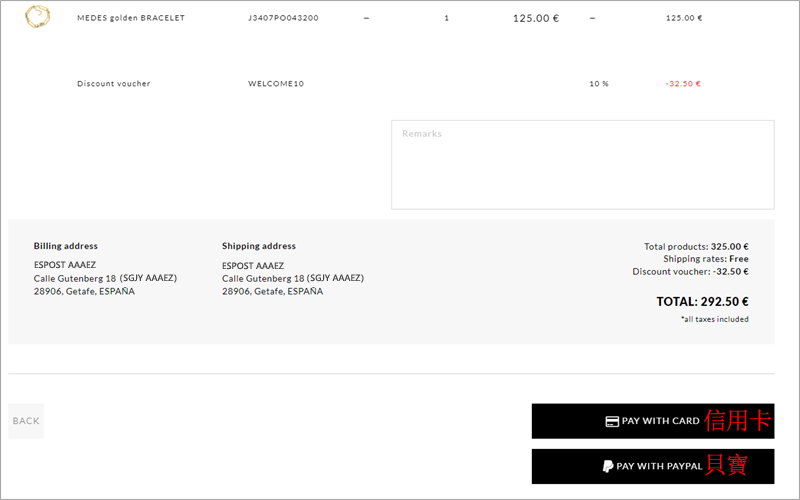
Task: Click the bracelet unit price 125.00 €
Action: click(536, 18)
